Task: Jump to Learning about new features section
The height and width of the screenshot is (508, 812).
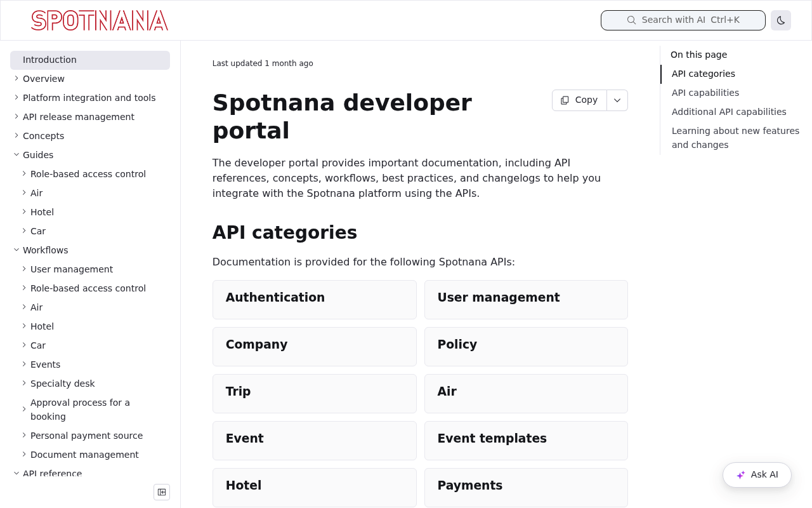Action: (x=736, y=138)
